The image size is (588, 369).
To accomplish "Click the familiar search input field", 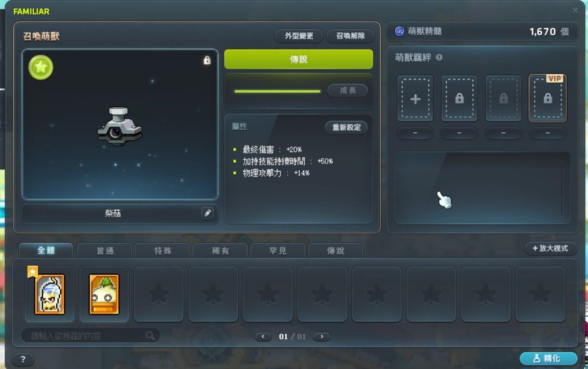I will pyautogui.click(x=90, y=336).
